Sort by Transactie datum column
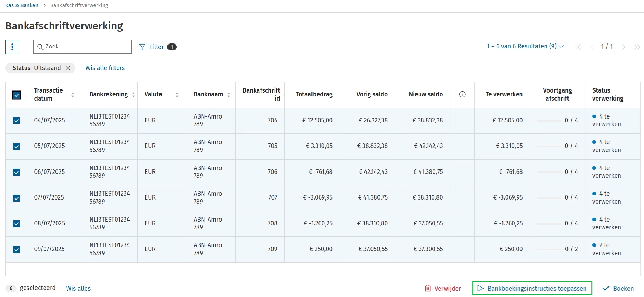 pyautogui.click(x=73, y=95)
